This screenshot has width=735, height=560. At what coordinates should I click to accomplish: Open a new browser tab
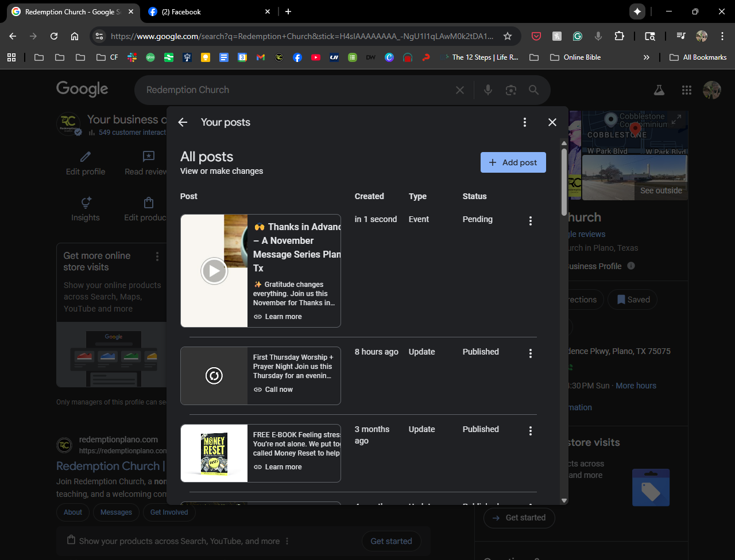(x=288, y=11)
